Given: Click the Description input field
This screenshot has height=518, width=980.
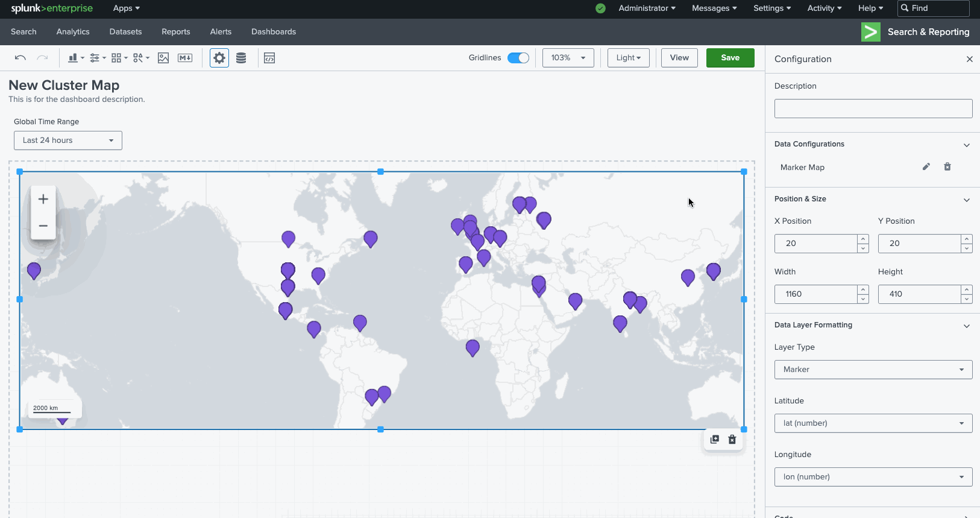Looking at the screenshot, I should click(873, 109).
